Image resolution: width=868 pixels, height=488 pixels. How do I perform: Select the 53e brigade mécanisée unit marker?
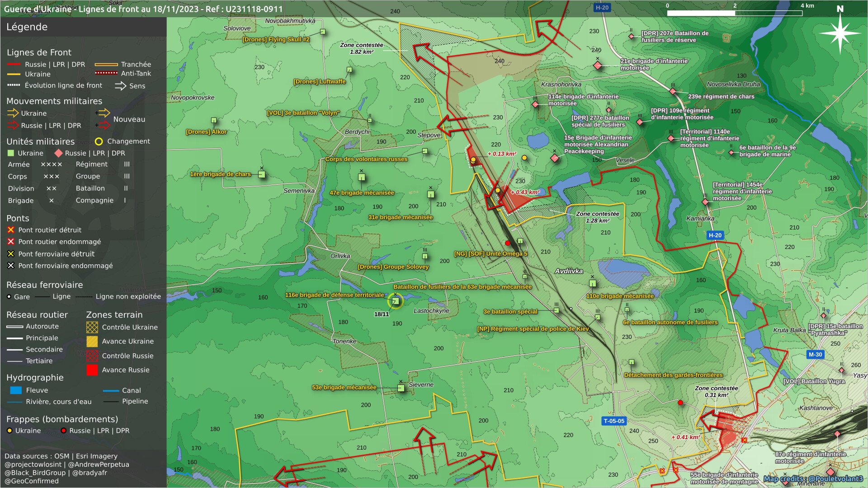[x=401, y=388]
